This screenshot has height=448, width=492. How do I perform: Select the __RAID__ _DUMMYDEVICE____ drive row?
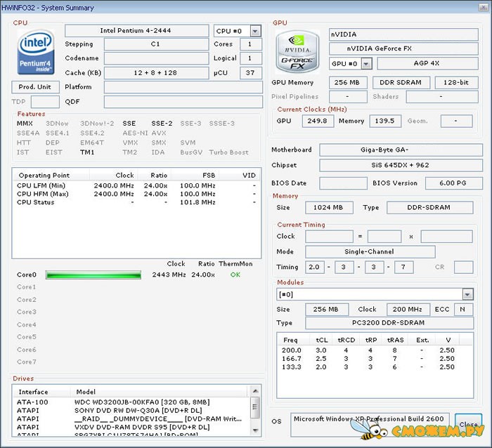pos(132,419)
